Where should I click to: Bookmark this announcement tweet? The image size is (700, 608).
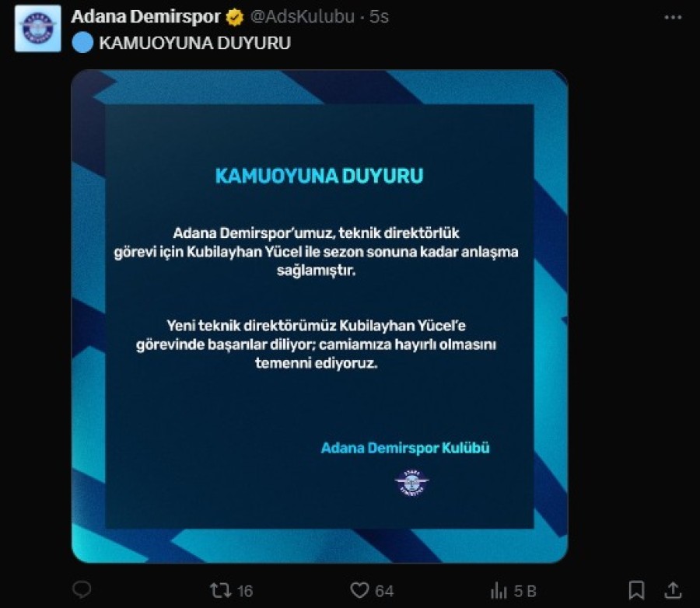(x=636, y=590)
